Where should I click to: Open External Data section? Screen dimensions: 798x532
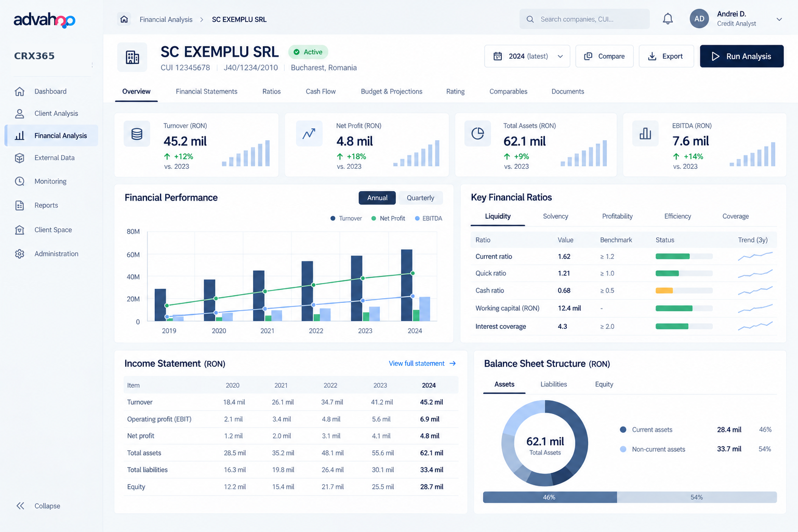pos(51,158)
